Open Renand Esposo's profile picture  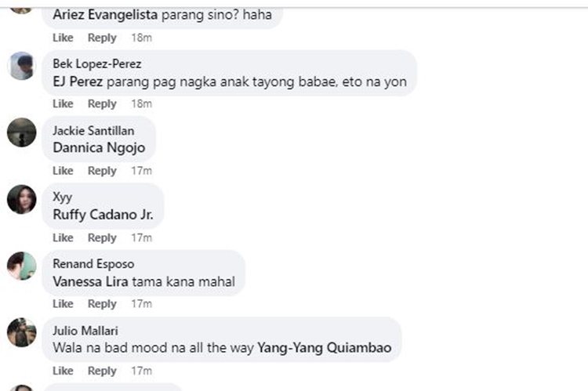click(22, 266)
